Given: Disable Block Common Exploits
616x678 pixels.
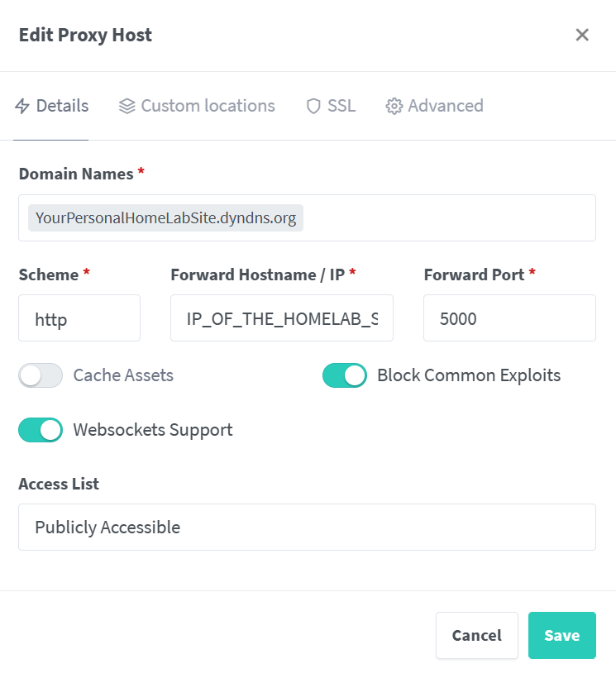Looking at the screenshot, I should click(x=345, y=375).
